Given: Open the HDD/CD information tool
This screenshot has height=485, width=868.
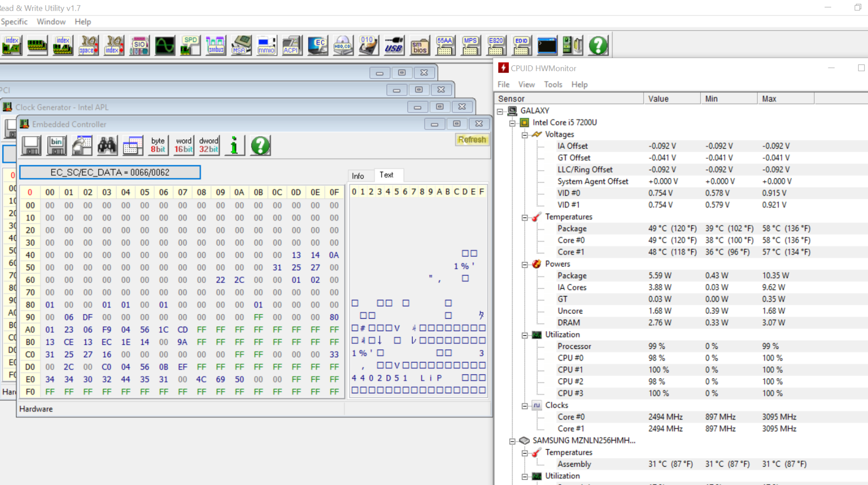Looking at the screenshot, I should click(343, 46).
